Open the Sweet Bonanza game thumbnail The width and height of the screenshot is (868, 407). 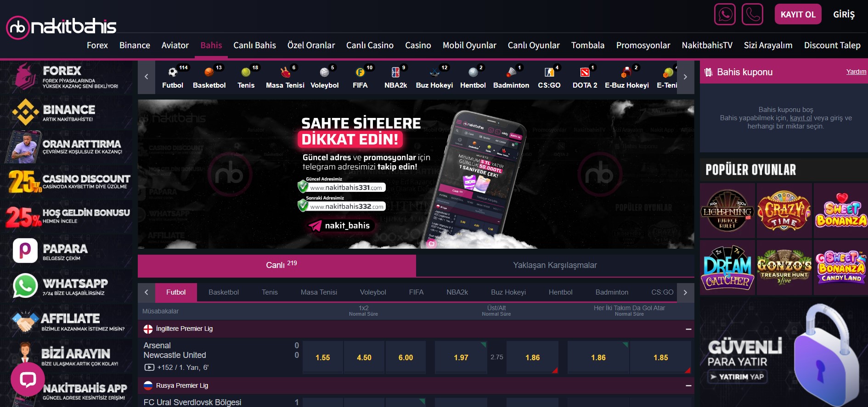841,211
